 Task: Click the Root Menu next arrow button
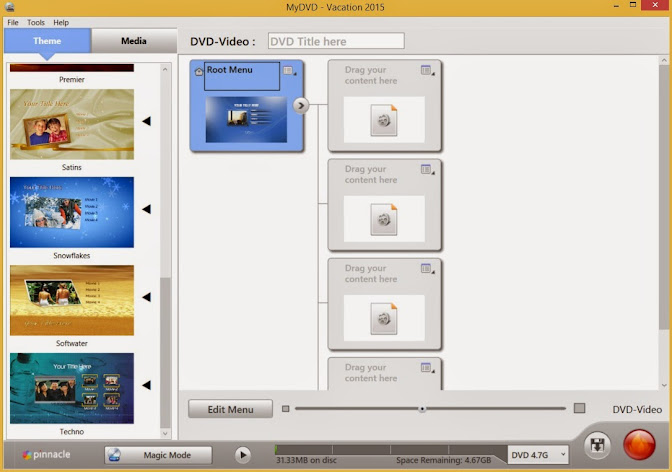(x=301, y=105)
